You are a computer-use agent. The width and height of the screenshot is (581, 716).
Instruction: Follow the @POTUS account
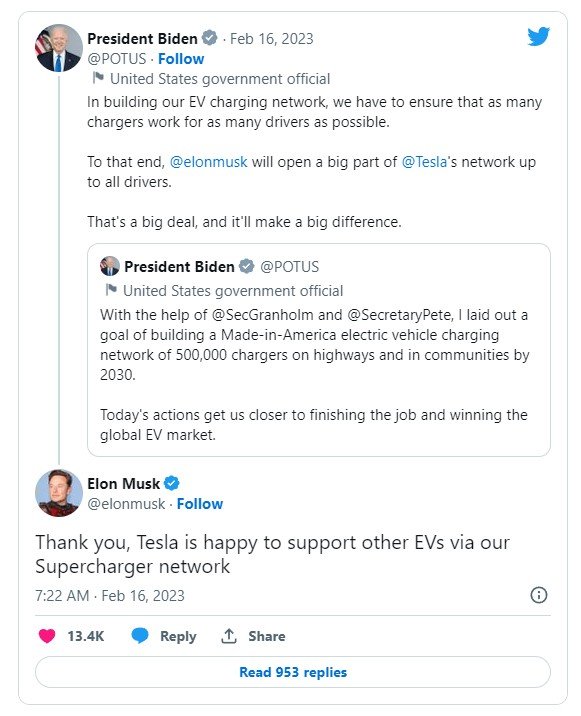pyautogui.click(x=181, y=59)
